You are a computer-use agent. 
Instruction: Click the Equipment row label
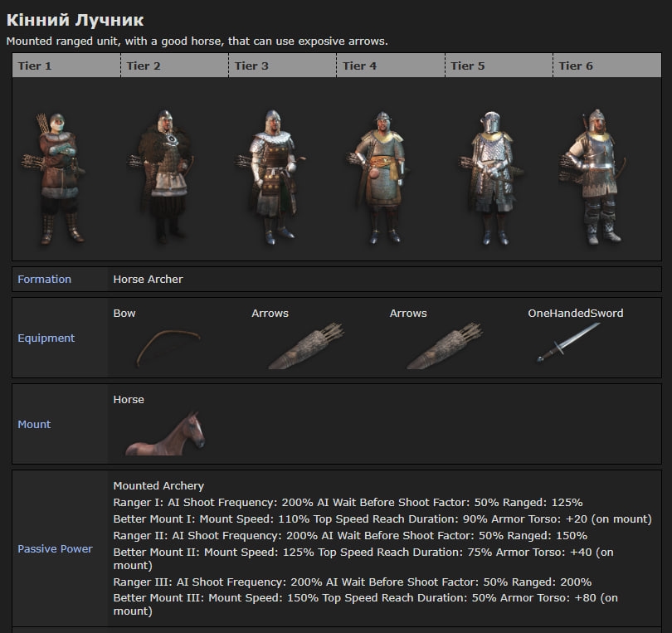pos(46,338)
